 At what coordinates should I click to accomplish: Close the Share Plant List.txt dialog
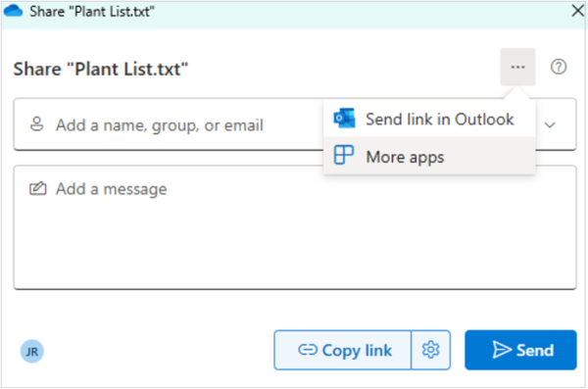(578, 11)
